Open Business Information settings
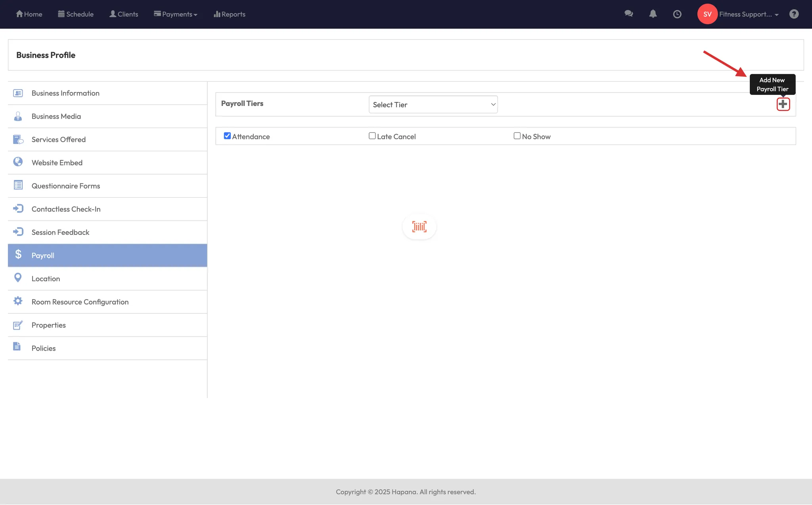 [65, 93]
